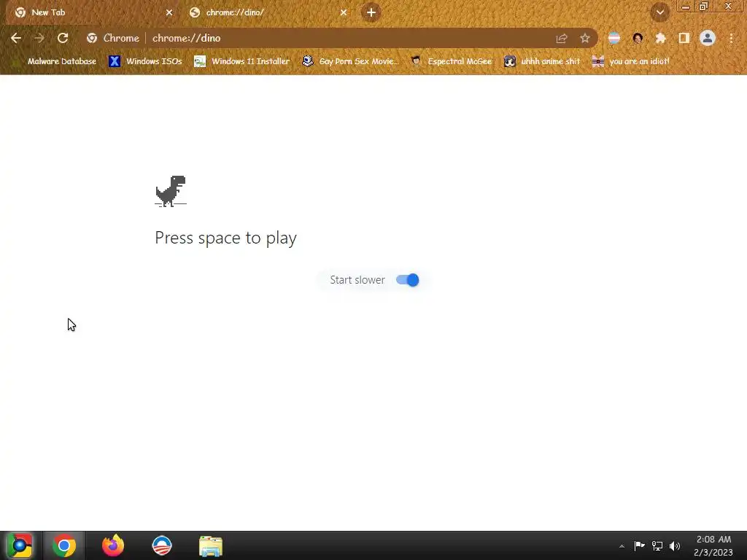The height and width of the screenshot is (560, 747).
Task: Open the flag-striped extension icon
Action: [614, 38]
